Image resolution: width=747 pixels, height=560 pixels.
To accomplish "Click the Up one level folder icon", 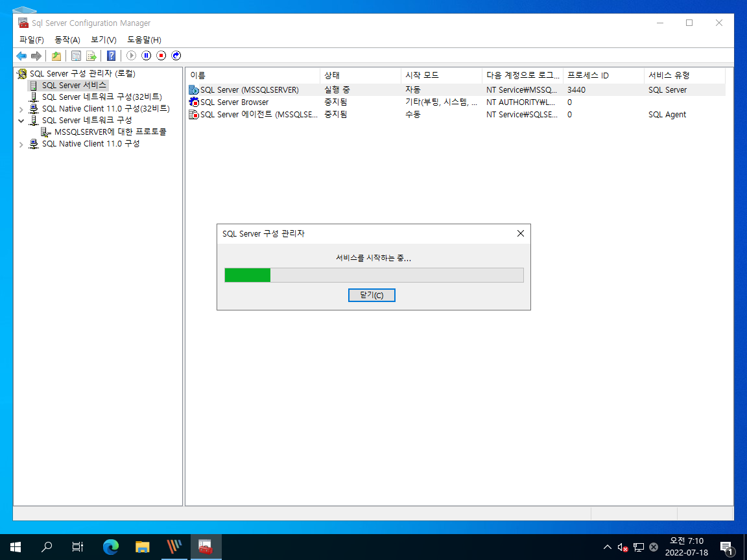I will [x=56, y=56].
